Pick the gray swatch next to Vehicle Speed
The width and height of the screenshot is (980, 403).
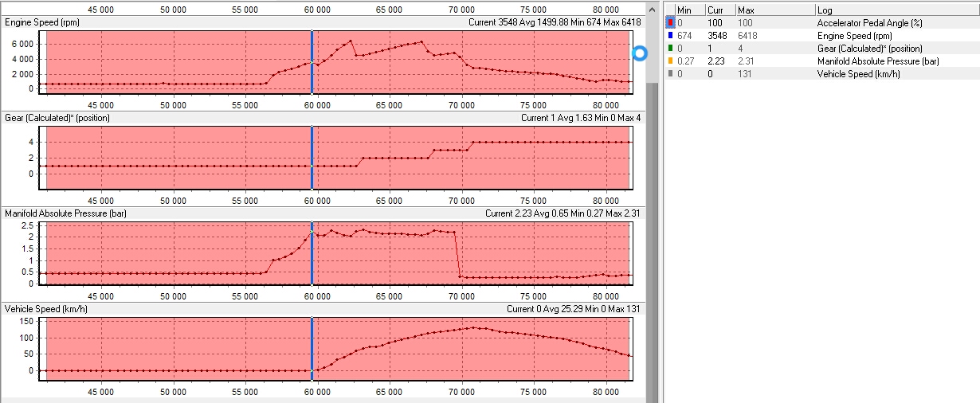click(670, 74)
